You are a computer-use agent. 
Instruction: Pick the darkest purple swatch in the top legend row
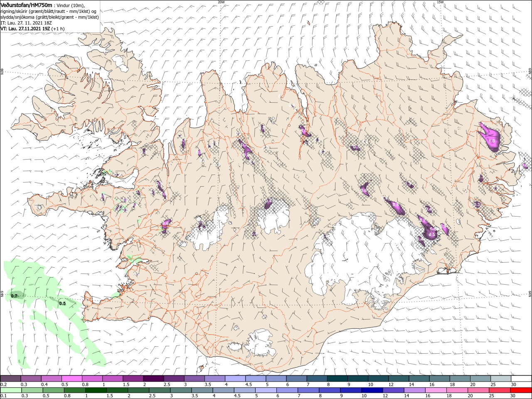pos(153,379)
